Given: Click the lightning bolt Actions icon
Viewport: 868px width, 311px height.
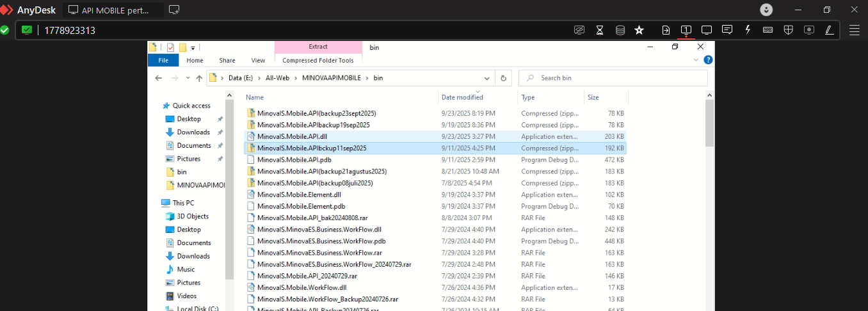Looking at the screenshot, I should [x=748, y=30].
